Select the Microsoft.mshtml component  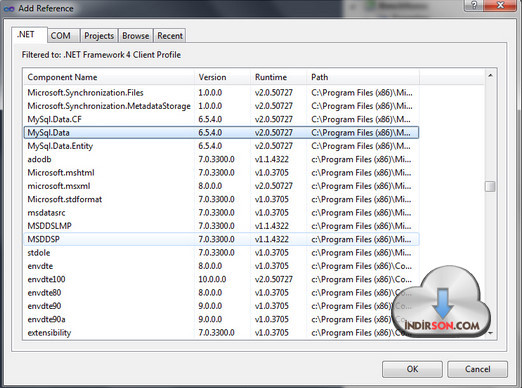pyautogui.click(x=221, y=173)
